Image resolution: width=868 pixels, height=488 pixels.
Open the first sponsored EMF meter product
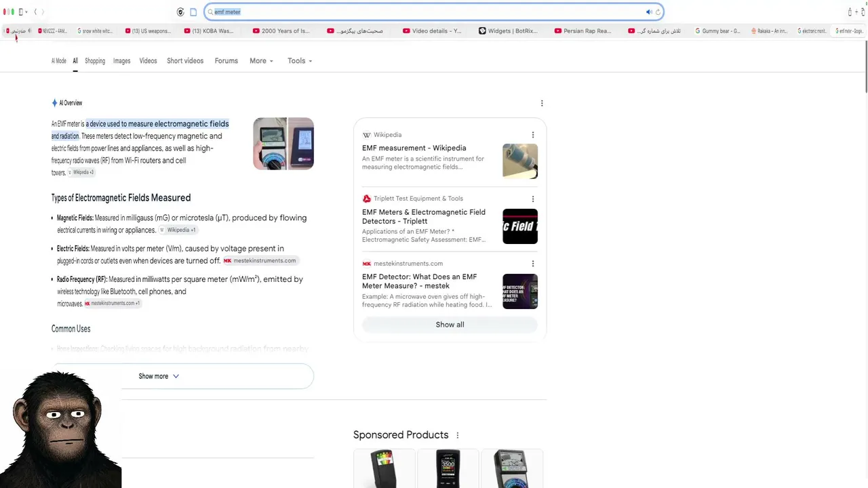point(384,468)
